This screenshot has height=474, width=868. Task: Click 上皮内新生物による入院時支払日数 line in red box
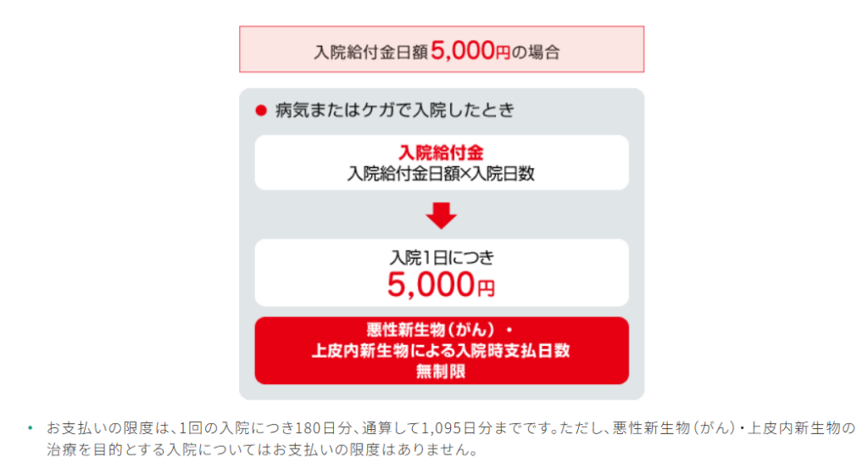(x=441, y=350)
